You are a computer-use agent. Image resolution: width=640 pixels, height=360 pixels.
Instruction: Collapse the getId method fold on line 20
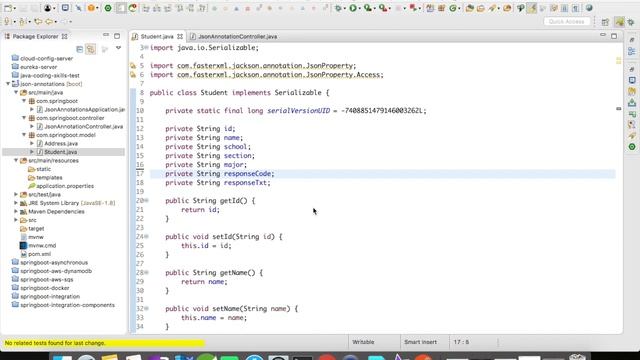pyautogui.click(x=146, y=200)
